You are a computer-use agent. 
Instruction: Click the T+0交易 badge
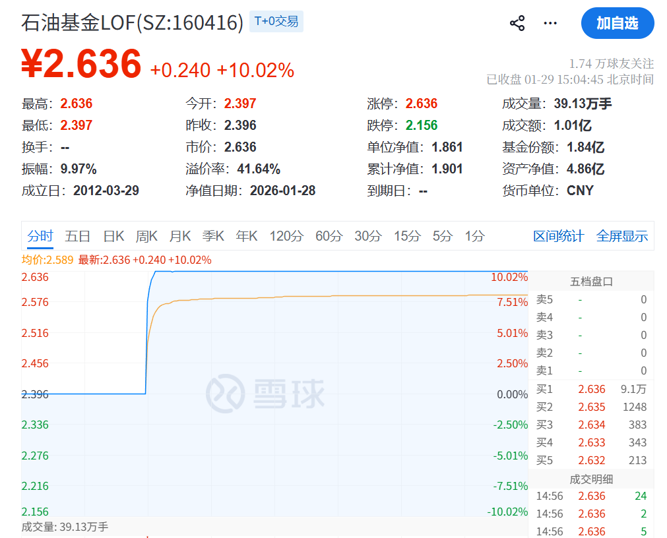275,21
